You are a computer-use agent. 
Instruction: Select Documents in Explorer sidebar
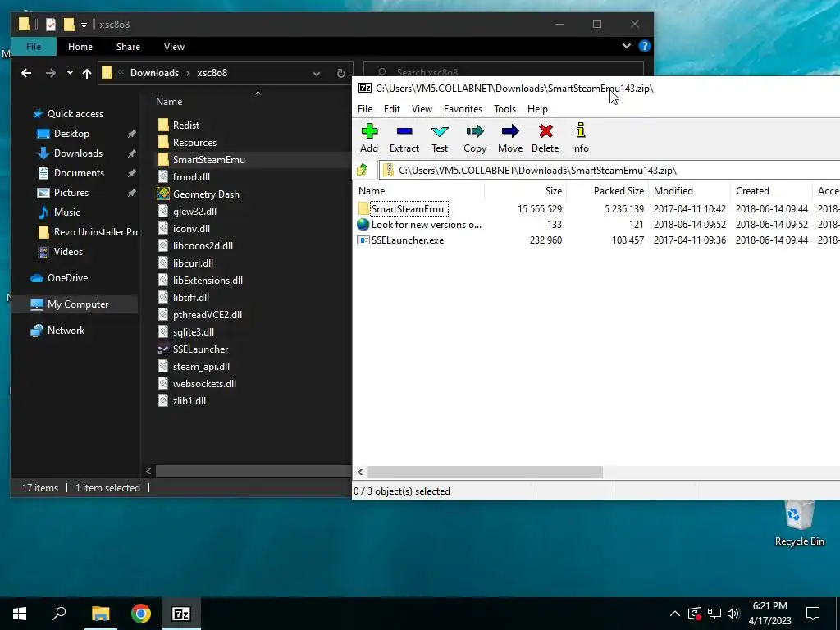click(79, 173)
